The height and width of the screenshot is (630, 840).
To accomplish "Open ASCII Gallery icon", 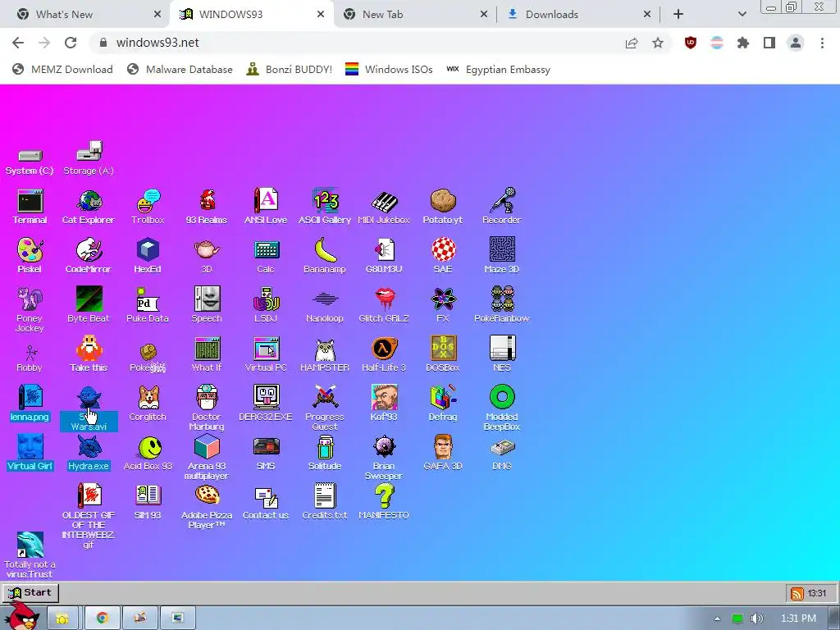I will point(325,206).
